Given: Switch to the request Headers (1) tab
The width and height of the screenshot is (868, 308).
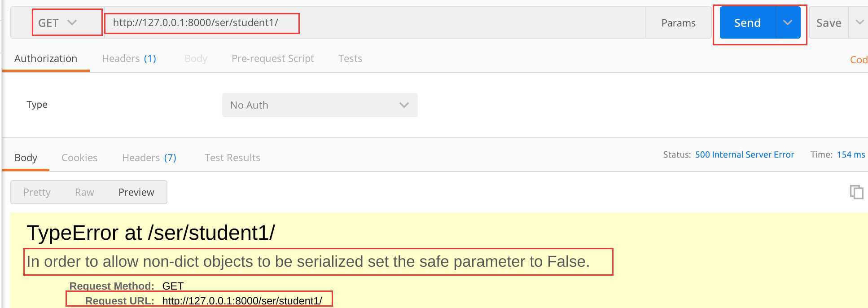Looking at the screenshot, I should pos(129,58).
